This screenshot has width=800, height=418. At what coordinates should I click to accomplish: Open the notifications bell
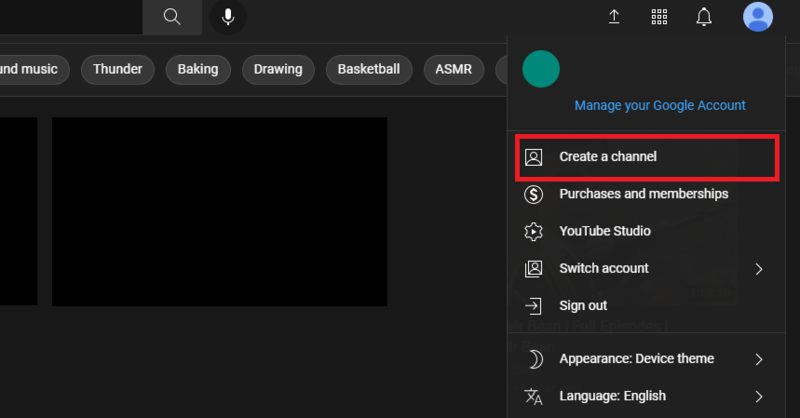click(x=704, y=17)
